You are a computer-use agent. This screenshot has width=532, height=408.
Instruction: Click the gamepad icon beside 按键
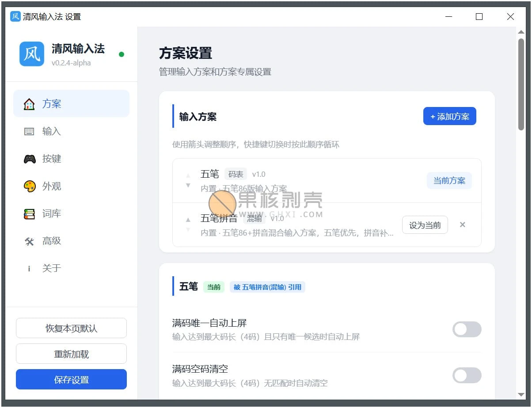[x=29, y=159]
